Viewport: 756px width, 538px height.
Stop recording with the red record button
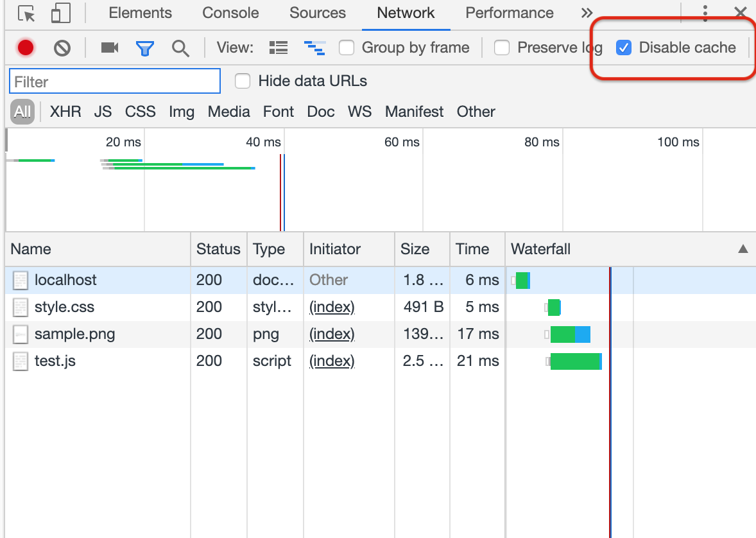point(26,48)
